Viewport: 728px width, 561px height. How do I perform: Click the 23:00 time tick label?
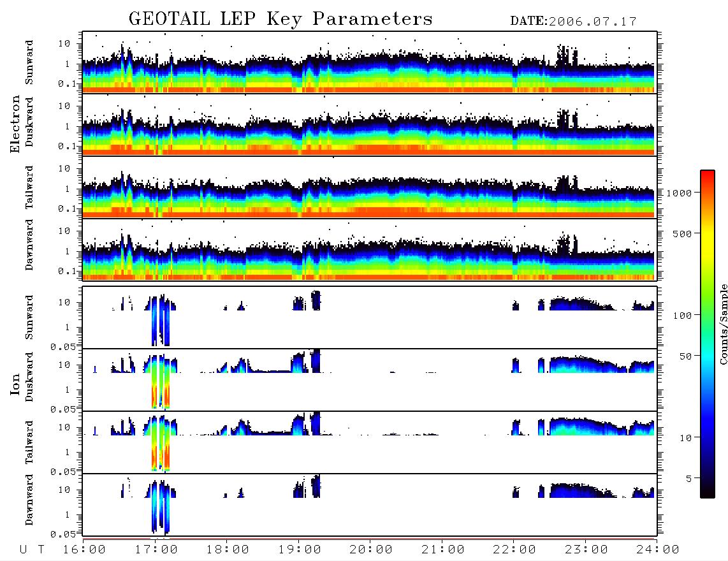pyautogui.click(x=586, y=550)
